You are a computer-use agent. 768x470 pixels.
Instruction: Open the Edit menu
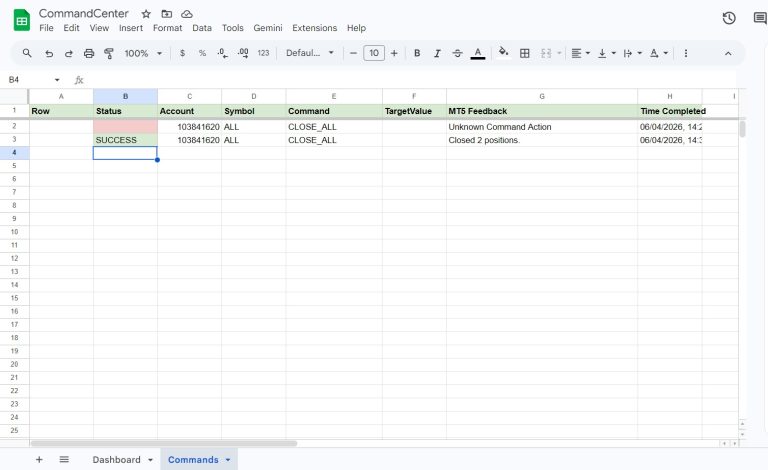coord(71,28)
